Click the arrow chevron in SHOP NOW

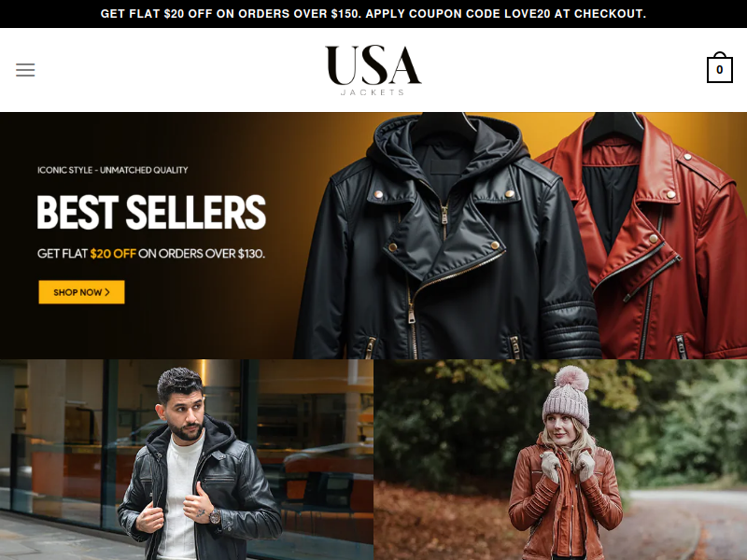pos(107,292)
